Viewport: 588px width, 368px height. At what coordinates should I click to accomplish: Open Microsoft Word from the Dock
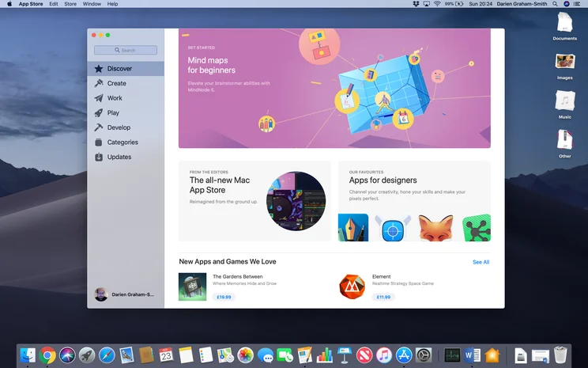pos(472,355)
